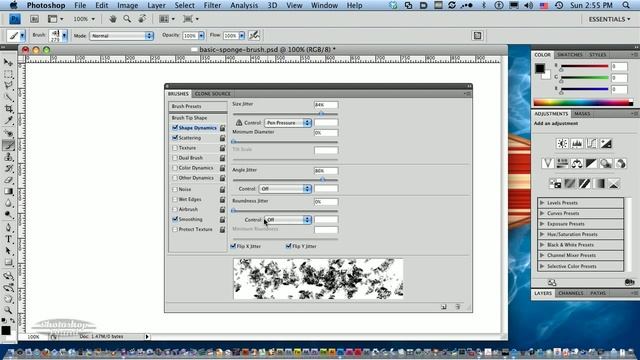Select Other Dynamics settings
This screenshot has height=360, width=640.
pyautogui.click(x=196, y=178)
